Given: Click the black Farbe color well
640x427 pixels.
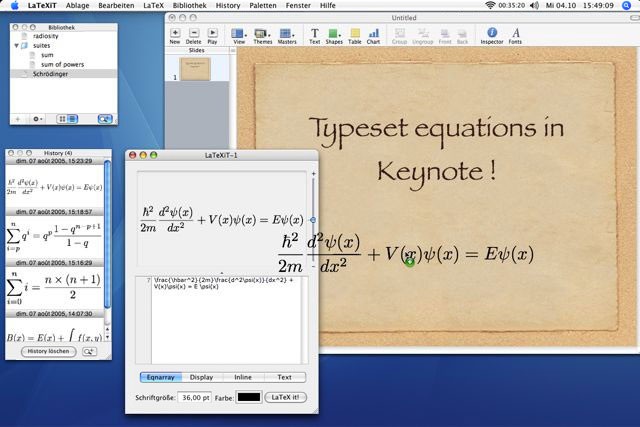Looking at the screenshot, I should [249, 397].
